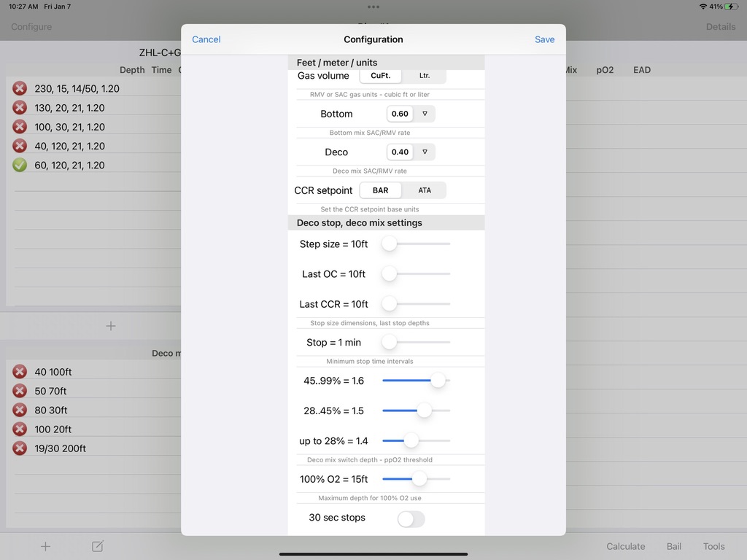Click the Configuration dialog title

coord(373,39)
